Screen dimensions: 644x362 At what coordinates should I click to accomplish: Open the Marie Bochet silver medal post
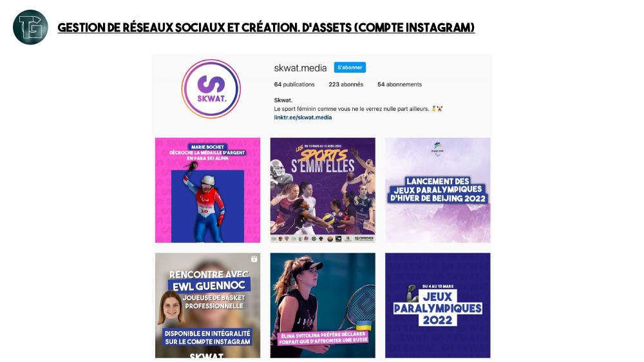pyautogui.click(x=207, y=190)
